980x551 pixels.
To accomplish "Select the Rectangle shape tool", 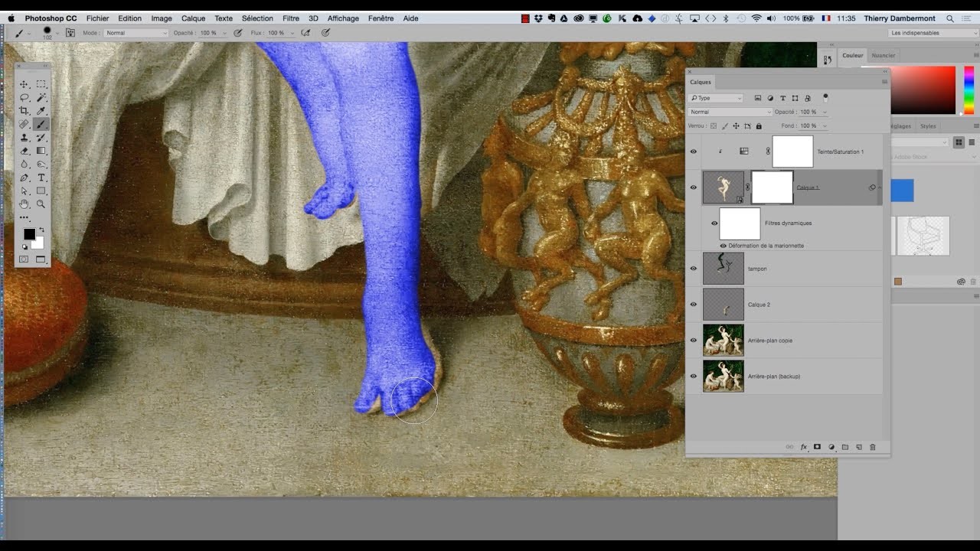I will pos(41,191).
